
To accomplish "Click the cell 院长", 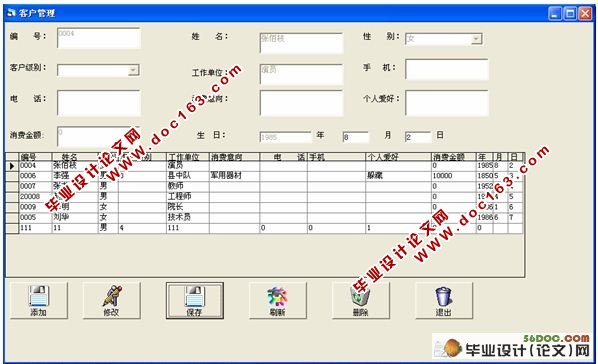I will click(x=188, y=207).
